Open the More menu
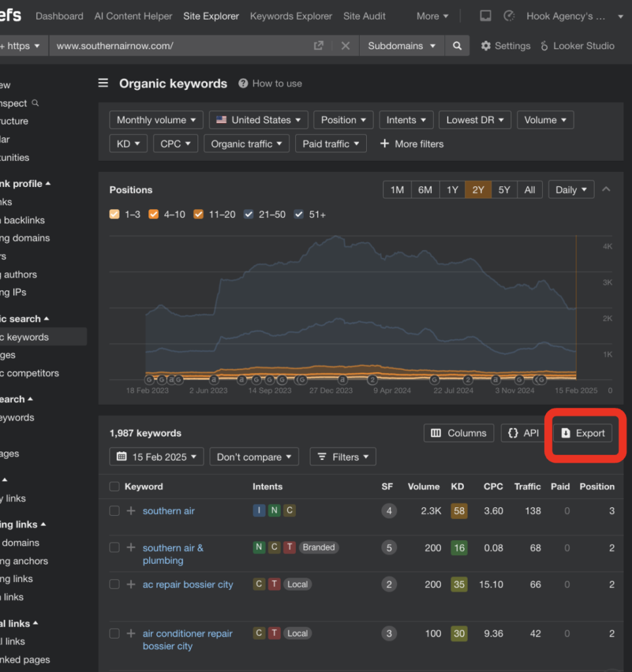The height and width of the screenshot is (672, 632). (432, 16)
